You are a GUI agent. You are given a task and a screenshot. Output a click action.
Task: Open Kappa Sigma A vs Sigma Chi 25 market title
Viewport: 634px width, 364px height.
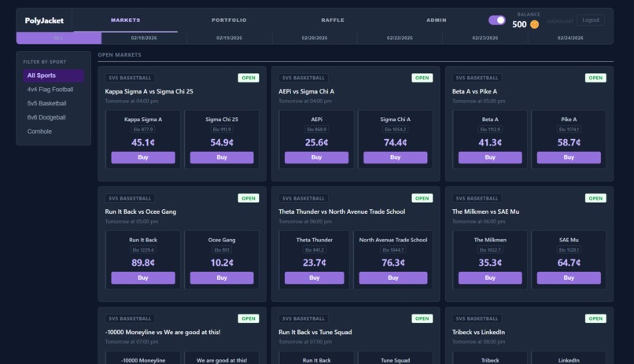[149, 92]
